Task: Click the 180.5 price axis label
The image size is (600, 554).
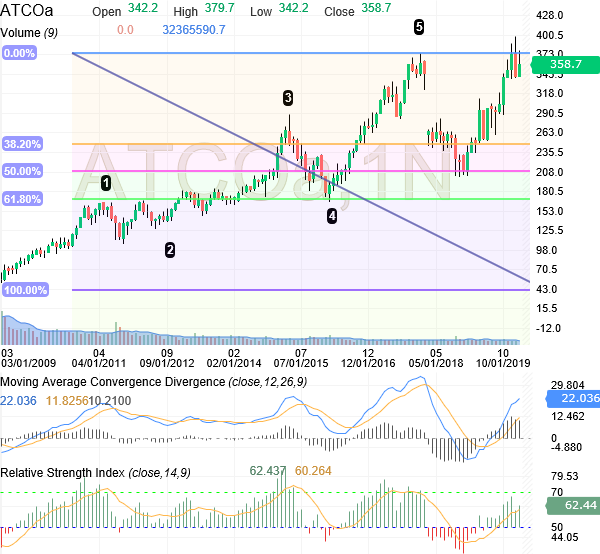Action: pyautogui.click(x=550, y=192)
